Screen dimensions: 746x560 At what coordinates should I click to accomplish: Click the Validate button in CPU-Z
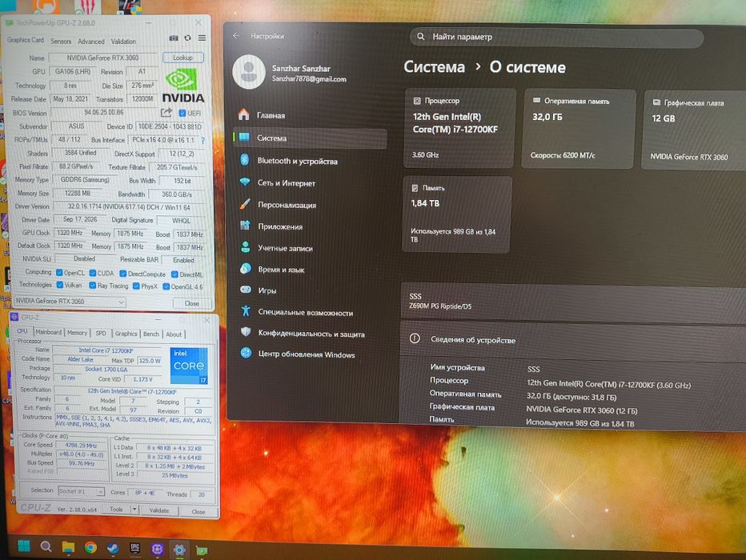coord(159,510)
